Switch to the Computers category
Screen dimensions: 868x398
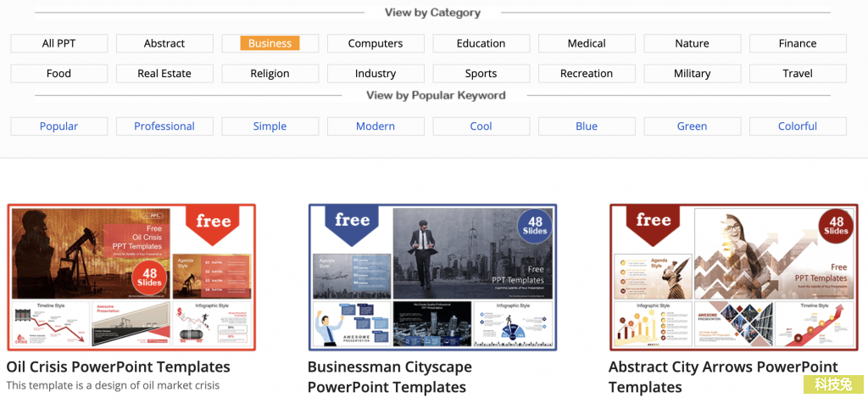click(376, 43)
